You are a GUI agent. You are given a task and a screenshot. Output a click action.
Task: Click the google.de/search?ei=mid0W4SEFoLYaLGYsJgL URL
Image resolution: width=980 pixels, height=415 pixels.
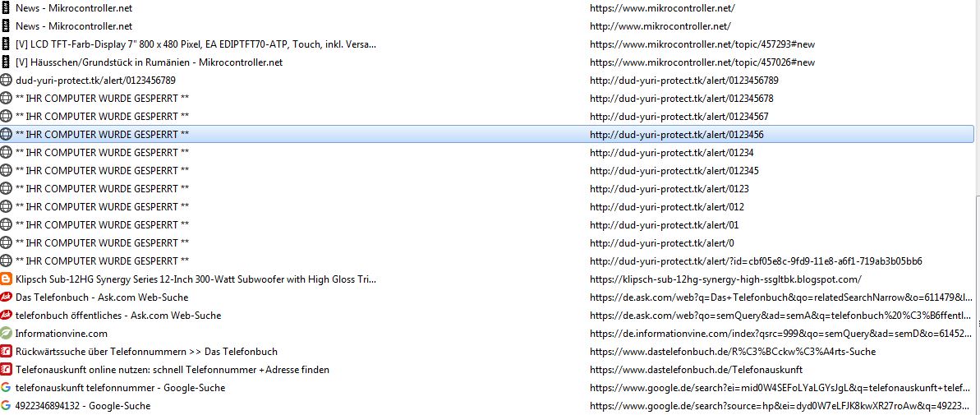click(x=781, y=388)
